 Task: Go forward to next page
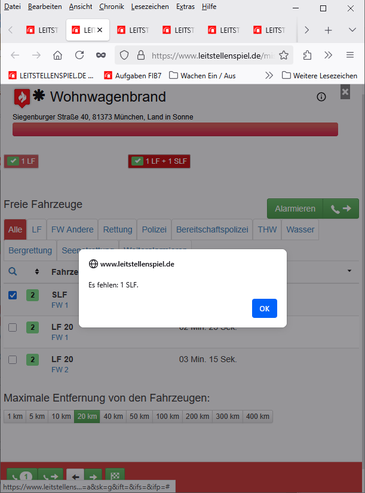point(36,55)
